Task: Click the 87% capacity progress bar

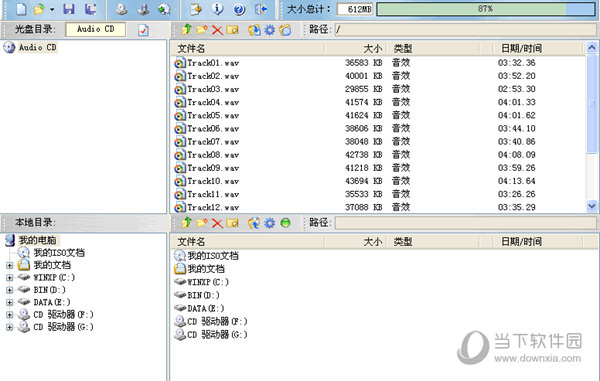Action: [x=486, y=9]
